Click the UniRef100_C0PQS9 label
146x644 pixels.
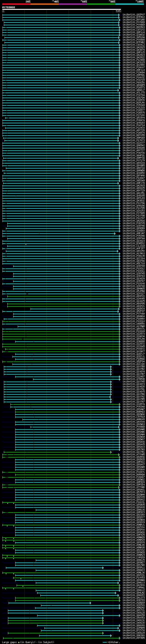click(x=133, y=557)
